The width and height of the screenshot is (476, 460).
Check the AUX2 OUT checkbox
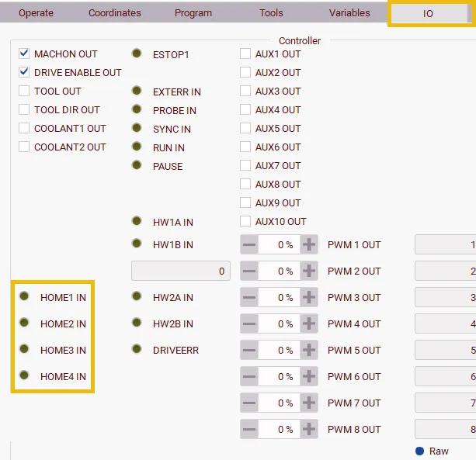(x=245, y=72)
